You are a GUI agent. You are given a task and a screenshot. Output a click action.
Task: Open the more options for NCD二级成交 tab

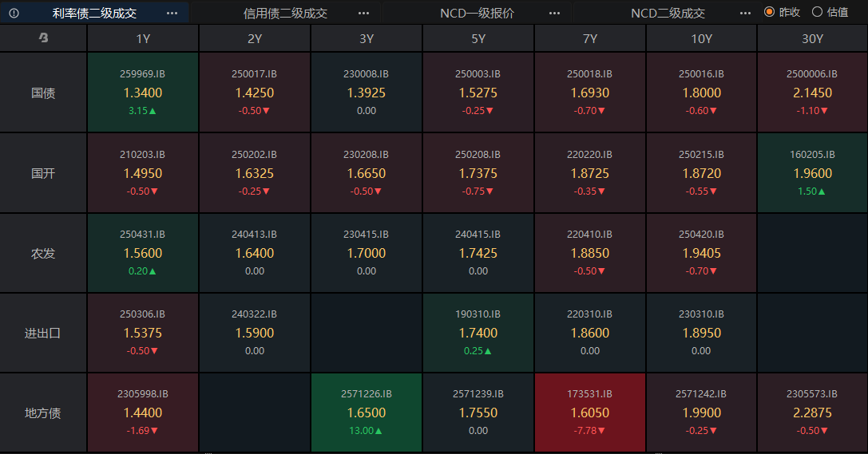(x=745, y=13)
